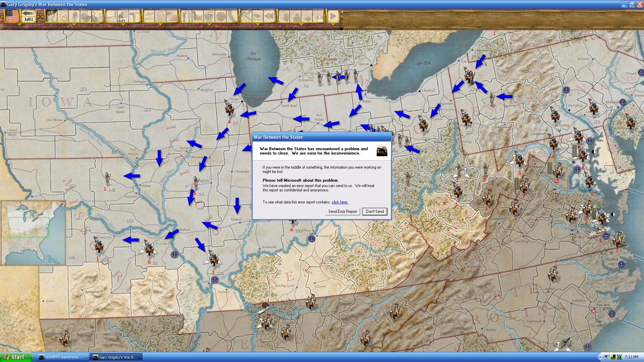Viewport: 644px width, 362px height.
Task: Click the small US map toolbar icon
Action: pos(258,16)
